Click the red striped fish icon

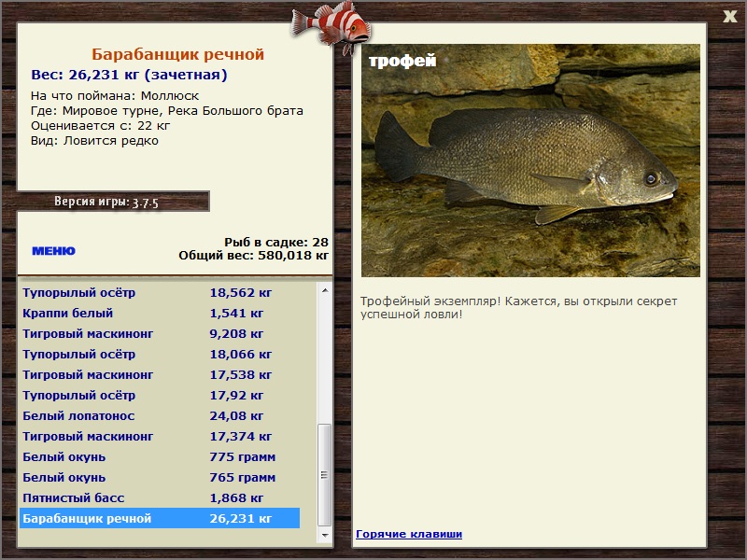pyautogui.click(x=331, y=26)
